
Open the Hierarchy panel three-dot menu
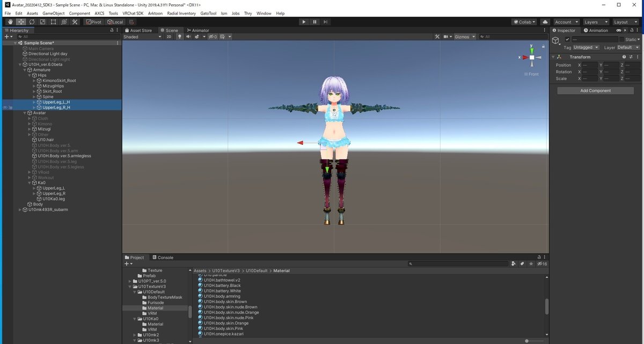tap(118, 31)
